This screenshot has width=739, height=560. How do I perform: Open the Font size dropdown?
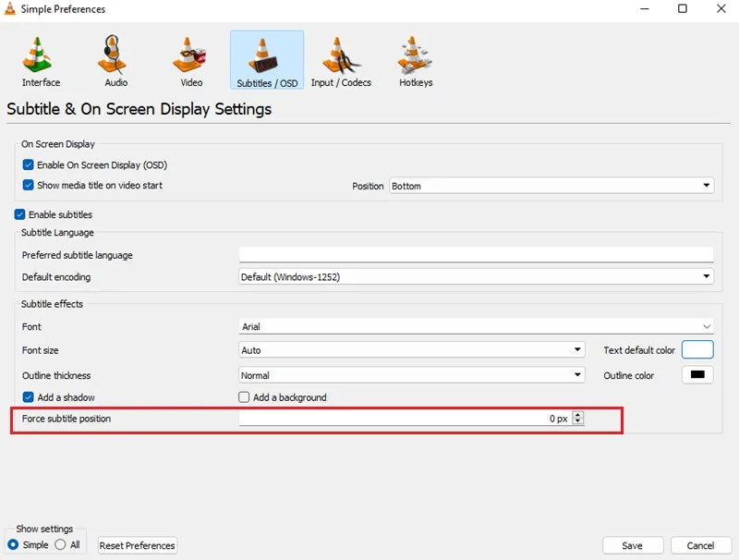pos(411,349)
